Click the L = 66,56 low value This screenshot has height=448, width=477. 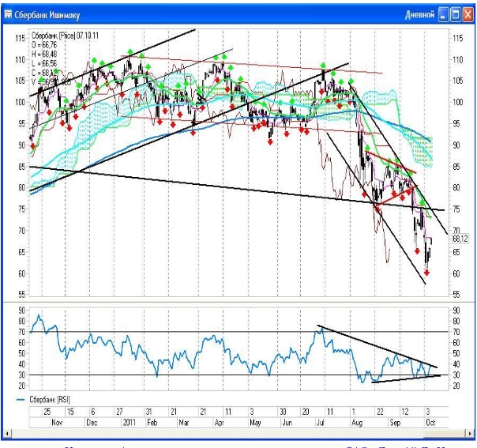[x=44, y=63]
